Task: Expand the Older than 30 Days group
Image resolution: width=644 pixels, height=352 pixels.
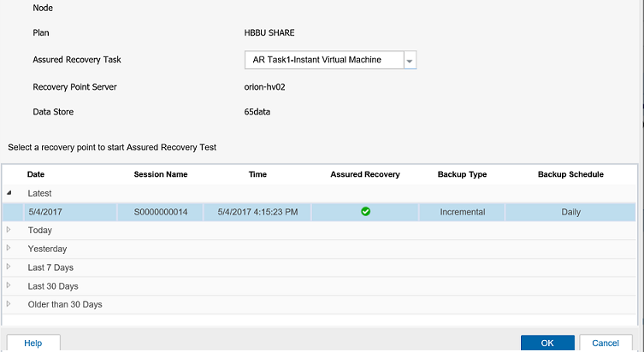Action: [x=9, y=304]
